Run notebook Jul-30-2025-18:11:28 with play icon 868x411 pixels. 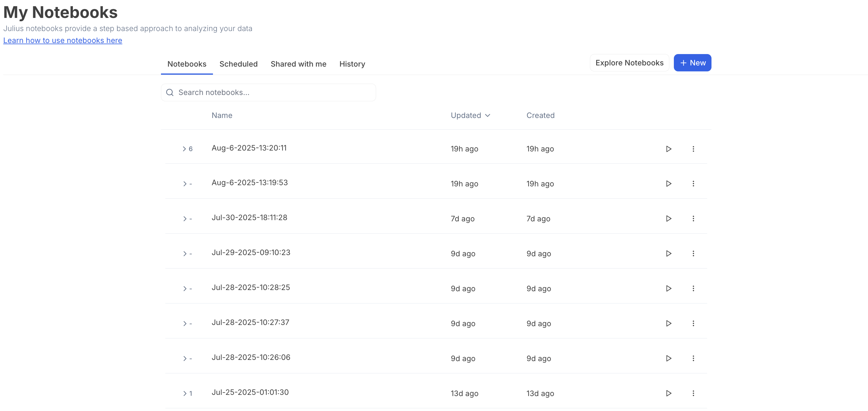[668, 219]
